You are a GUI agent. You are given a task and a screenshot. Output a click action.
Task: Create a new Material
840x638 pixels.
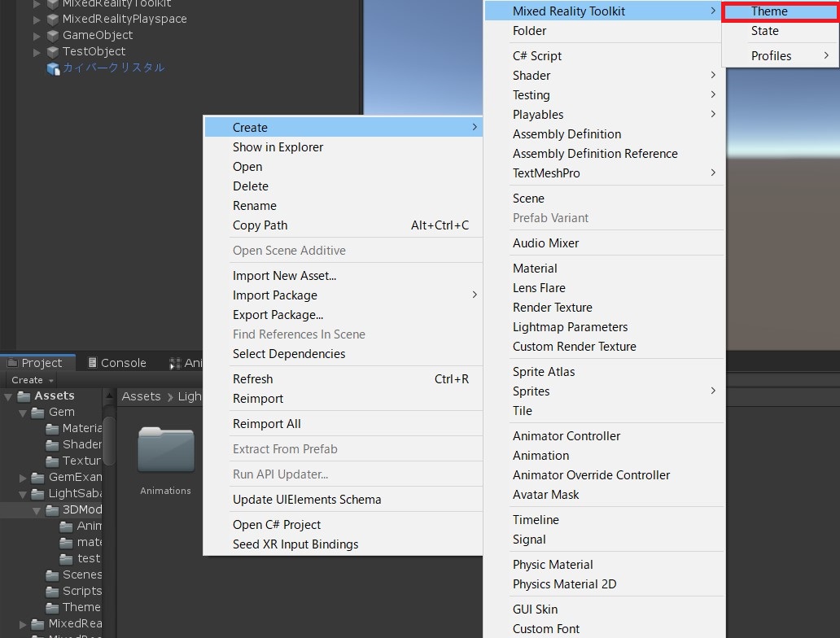(x=603, y=269)
